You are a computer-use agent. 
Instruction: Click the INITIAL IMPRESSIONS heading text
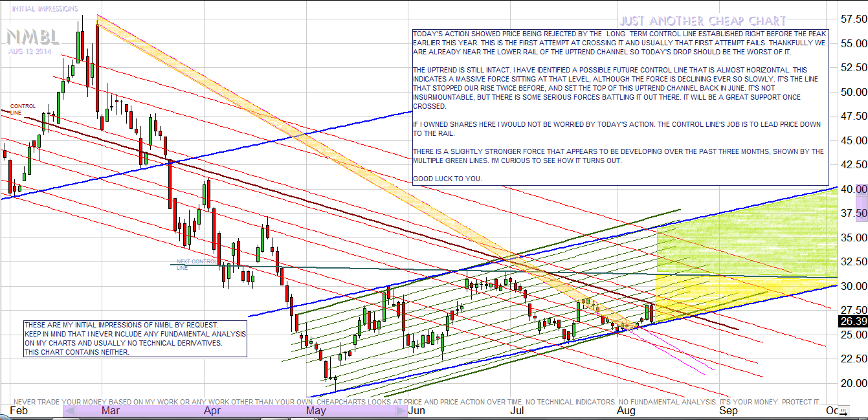point(45,9)
